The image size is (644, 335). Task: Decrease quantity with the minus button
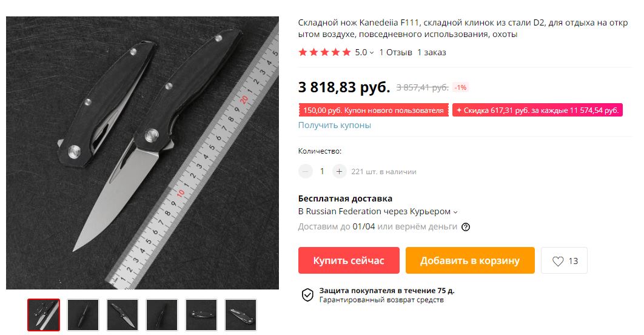click(305, 171)
